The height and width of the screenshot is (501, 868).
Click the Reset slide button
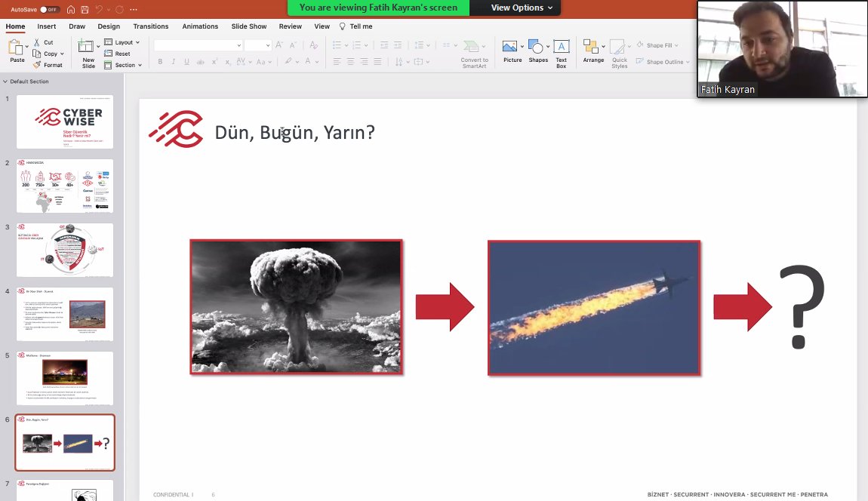pos(117,54)
